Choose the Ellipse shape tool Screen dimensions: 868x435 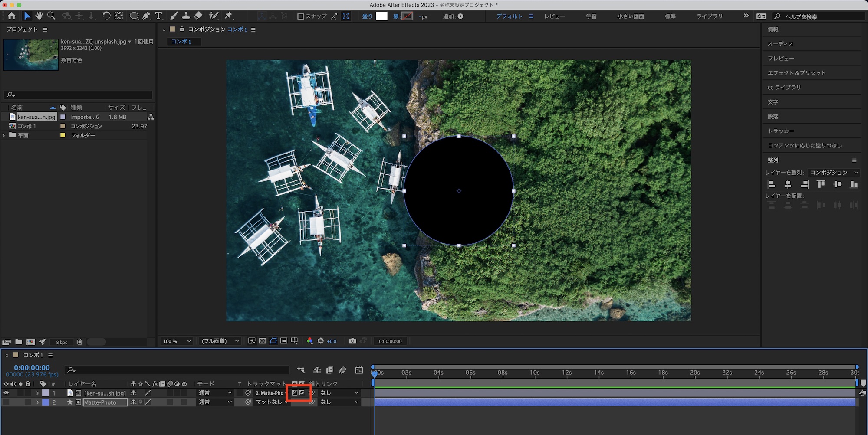pos(134,16)
